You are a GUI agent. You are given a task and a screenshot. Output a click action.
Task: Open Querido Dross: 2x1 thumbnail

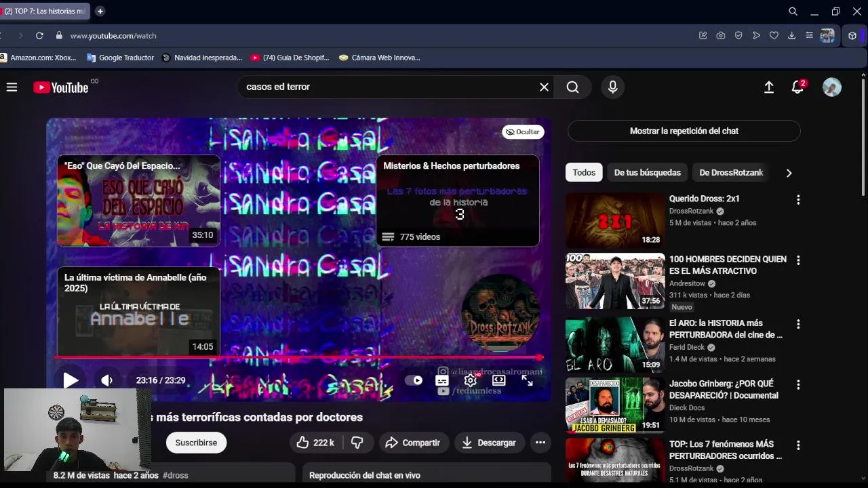tap(615, 220)
